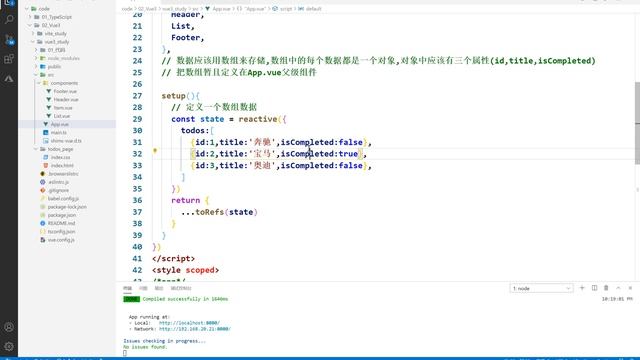Screen dimensions: 640x360
Task: Open the Source Control view
Action: pyautogui.click(x=9, y=39)
